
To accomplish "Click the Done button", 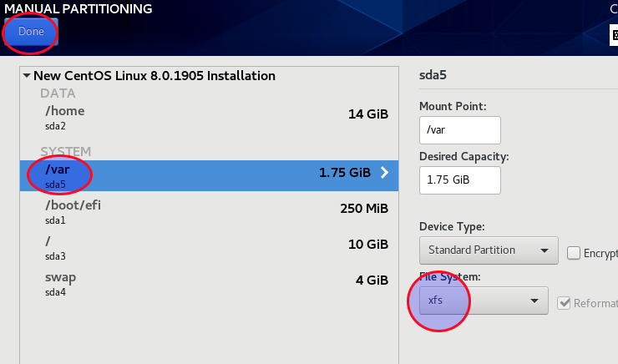I will (x=31, y=32).
